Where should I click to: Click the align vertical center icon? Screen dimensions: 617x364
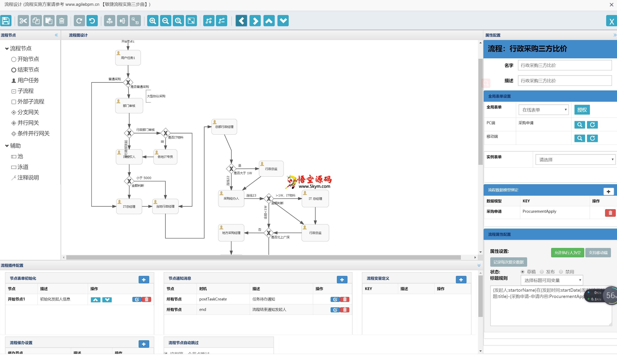(x=122, y=21)
